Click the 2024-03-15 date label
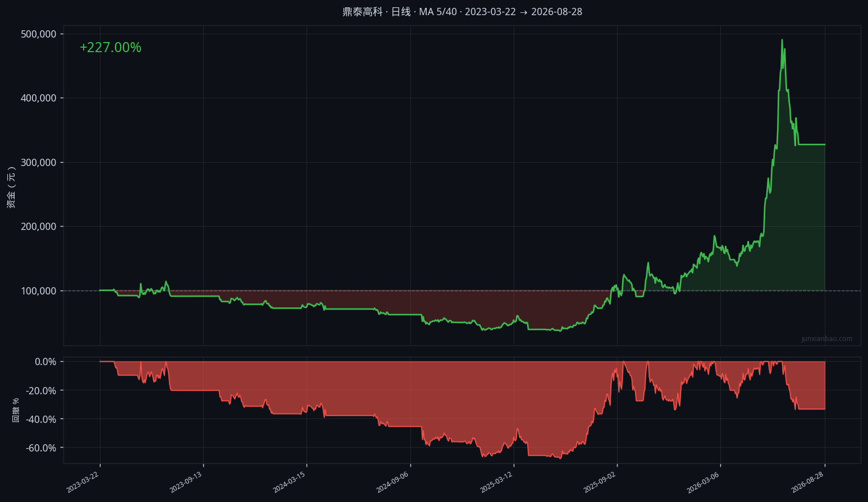This screenshot has width=868, height=502. click(290, 482)
